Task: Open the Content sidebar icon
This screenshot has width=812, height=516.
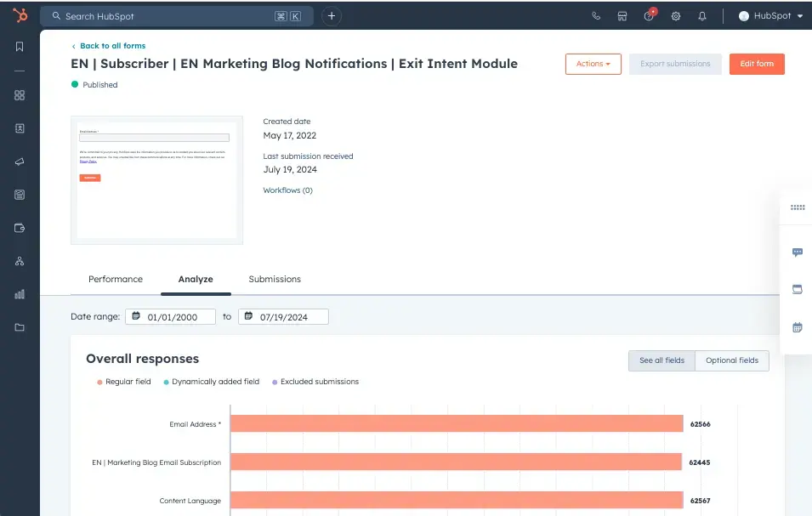Action: (x=20, y=195)
